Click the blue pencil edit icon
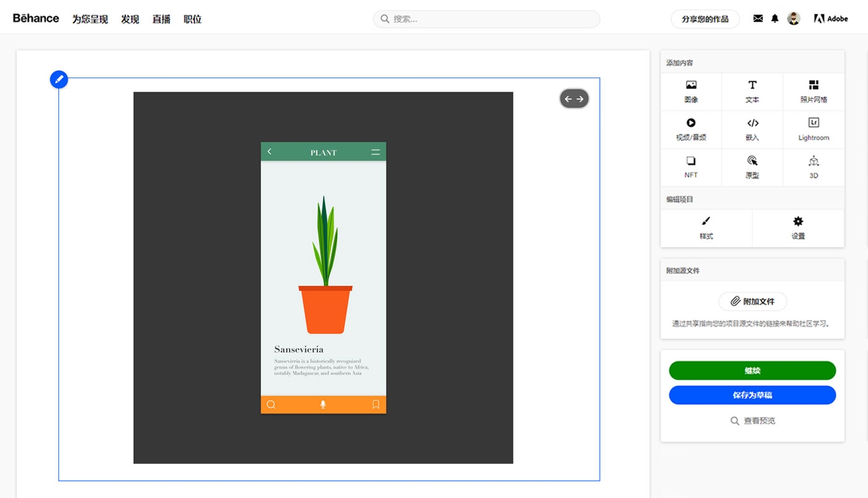Viewport: 868px width, 498px height. pos(59,79)
